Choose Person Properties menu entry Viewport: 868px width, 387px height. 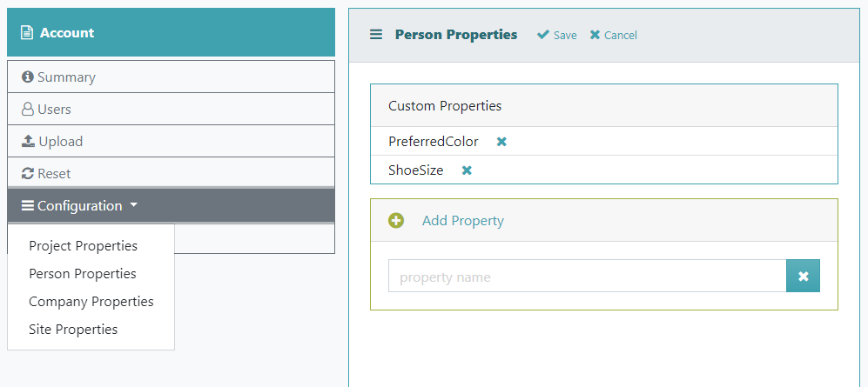point(83,274)
